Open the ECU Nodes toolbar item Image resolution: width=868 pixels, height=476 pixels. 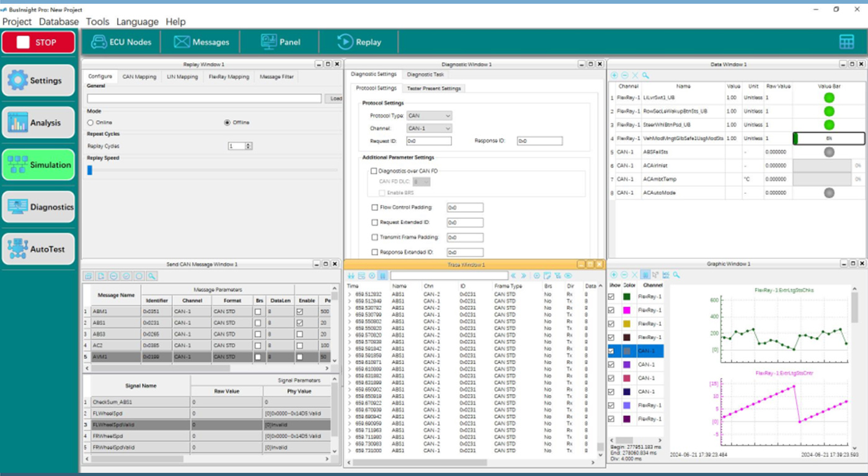pos(121,42)
